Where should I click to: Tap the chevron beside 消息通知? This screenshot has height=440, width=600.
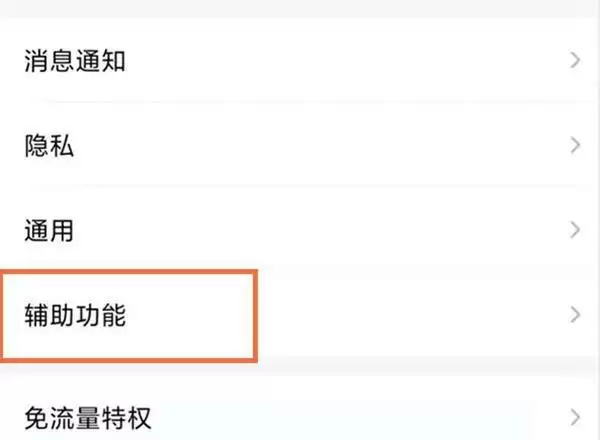(x=575, y=62)
